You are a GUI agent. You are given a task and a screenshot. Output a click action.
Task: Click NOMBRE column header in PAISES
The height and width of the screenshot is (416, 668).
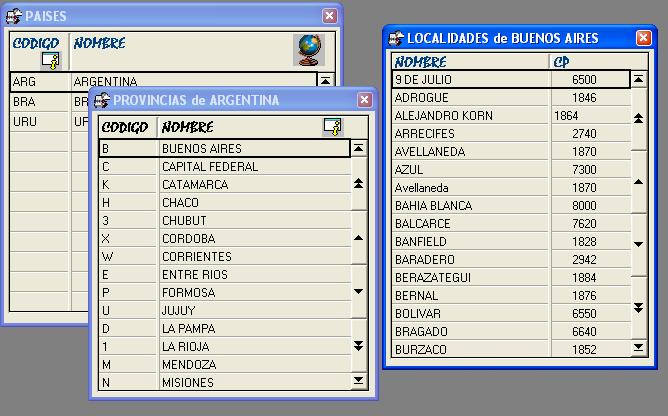click(x=99, y=43)
